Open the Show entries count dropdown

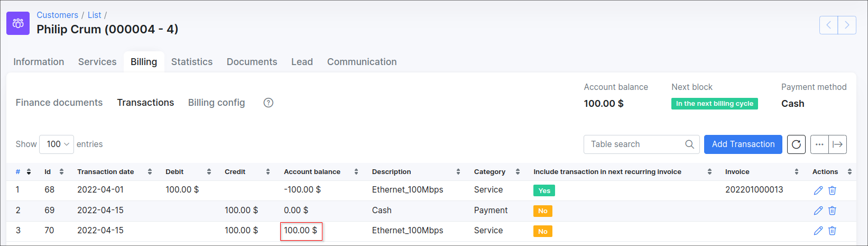click(x=57, y=144)
